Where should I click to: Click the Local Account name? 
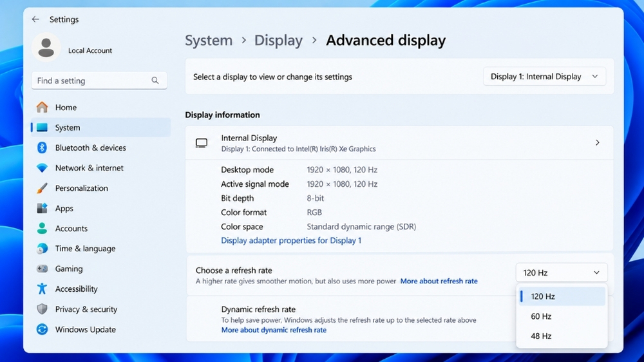[90, 50]
